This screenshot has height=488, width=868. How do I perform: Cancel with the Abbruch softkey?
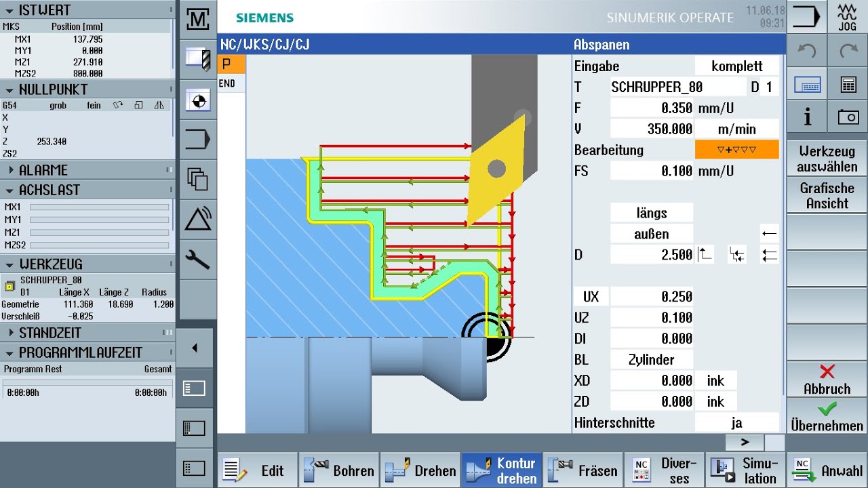827,379
